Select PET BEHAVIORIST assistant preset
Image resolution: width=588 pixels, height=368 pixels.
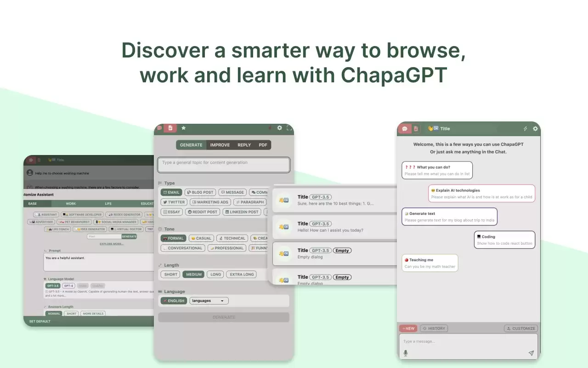(x=73, y=222)
